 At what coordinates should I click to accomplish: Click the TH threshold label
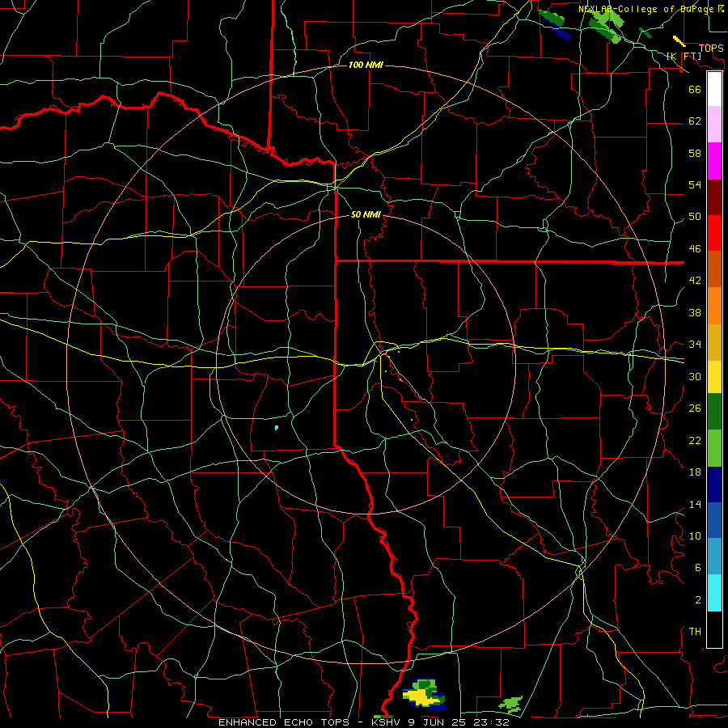[x=695, y=632]
